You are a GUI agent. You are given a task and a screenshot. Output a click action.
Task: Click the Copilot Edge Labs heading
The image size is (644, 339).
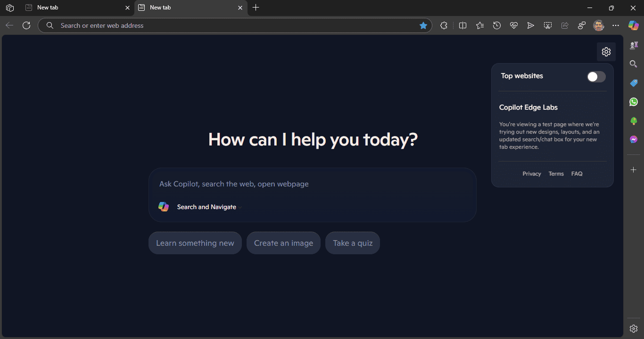pos(528,107)
